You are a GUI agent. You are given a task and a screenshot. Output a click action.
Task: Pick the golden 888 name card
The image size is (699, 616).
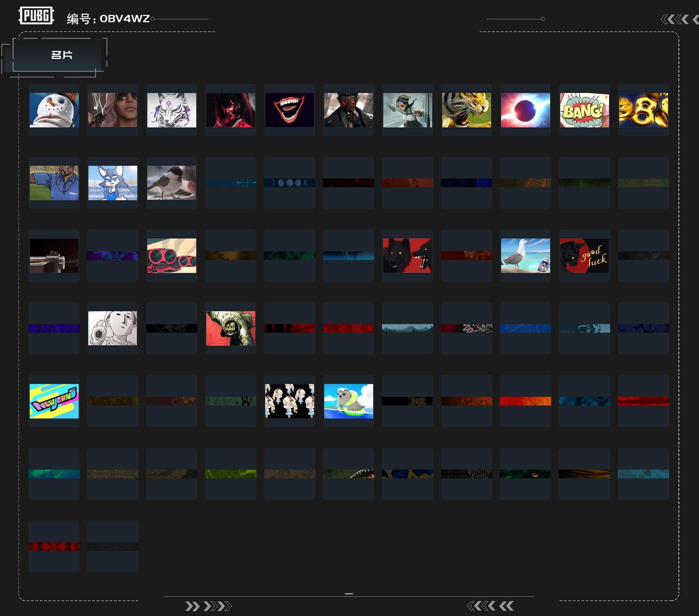coord(643,110)
